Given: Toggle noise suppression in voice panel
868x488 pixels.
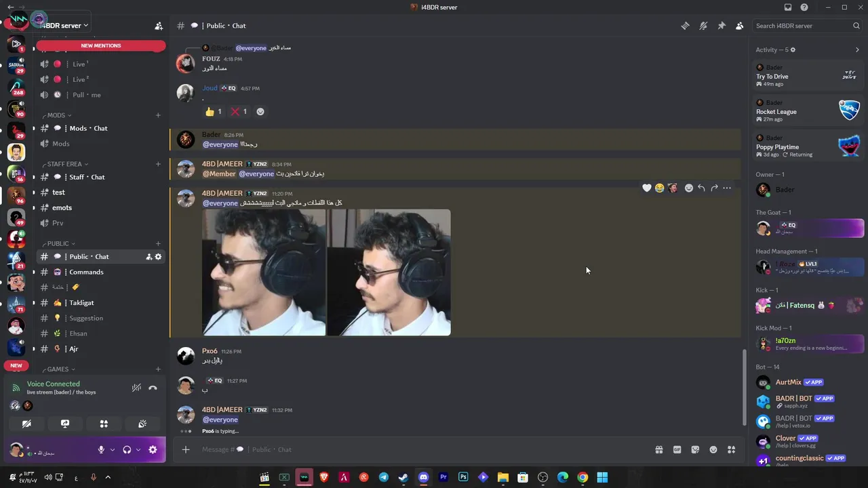Looking at the screenshot, I should click(136, 388).
